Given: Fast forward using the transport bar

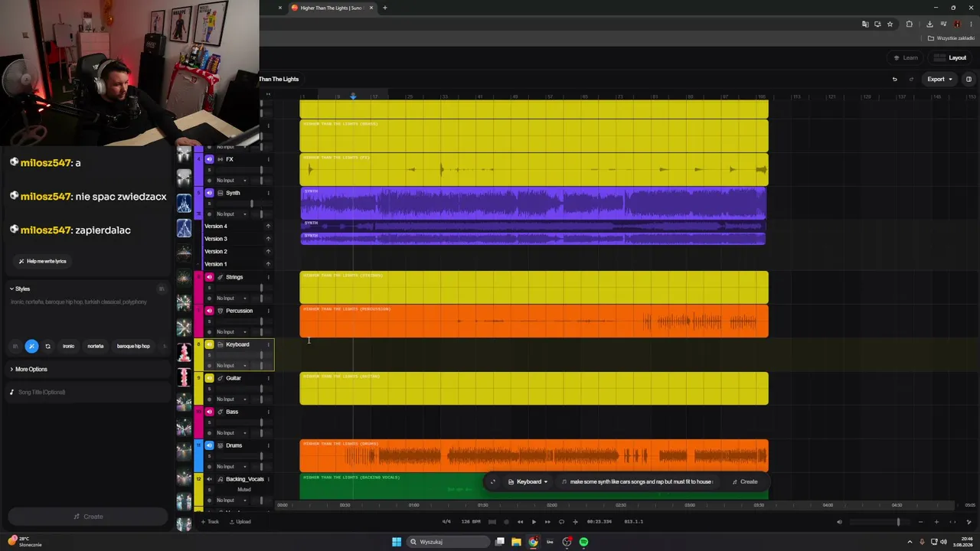Looking at the screenshot, I should pyautogui.click(x=547, y=522).
